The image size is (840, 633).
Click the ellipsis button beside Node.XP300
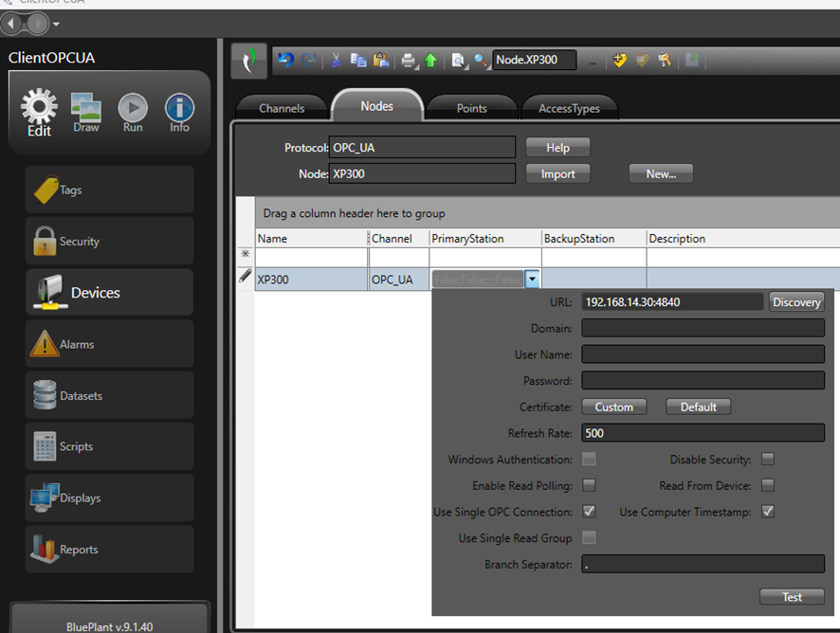(x=593, y=61)
